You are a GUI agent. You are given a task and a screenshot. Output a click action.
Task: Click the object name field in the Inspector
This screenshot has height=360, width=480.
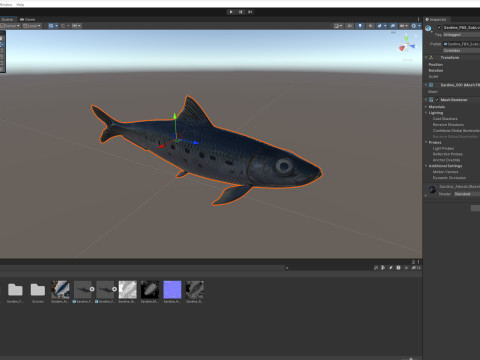click(461, 27)
